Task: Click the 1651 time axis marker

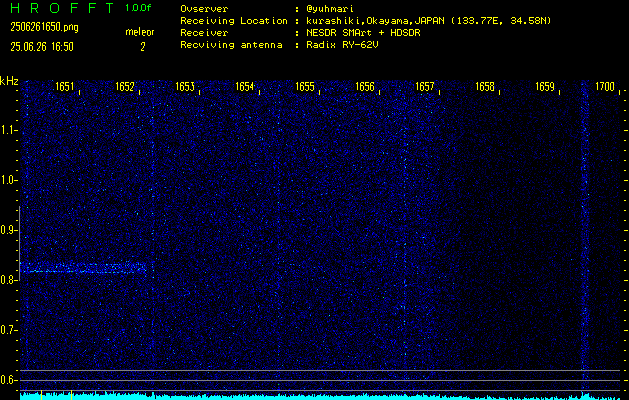Action: coord(65,86)
